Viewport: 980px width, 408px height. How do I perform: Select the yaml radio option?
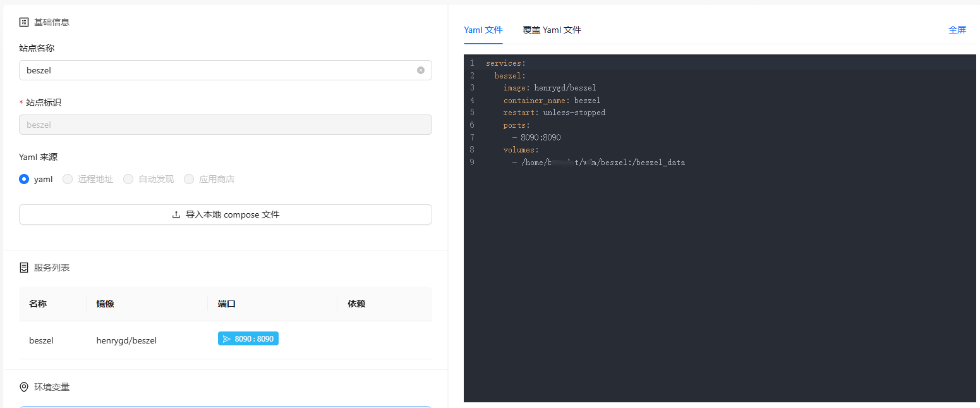(24, 179)
